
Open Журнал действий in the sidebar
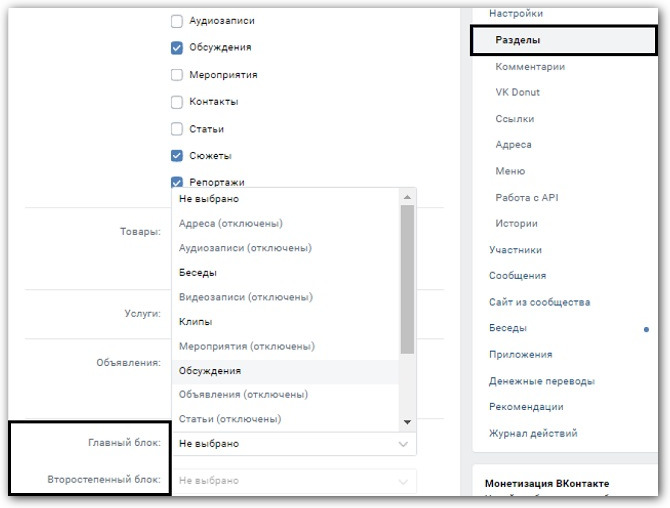[533, 433]
